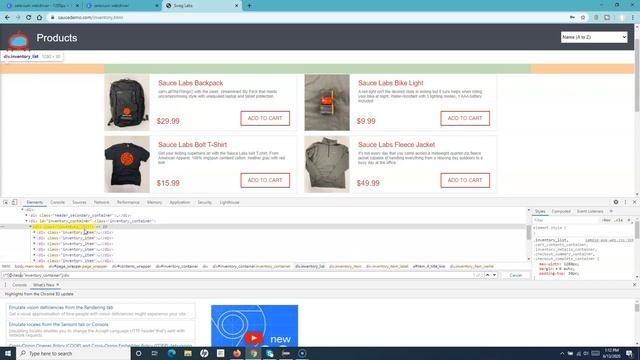Close the DevTools panel
The width and height of the screenshot is (640, 360).
pos(634,202)
